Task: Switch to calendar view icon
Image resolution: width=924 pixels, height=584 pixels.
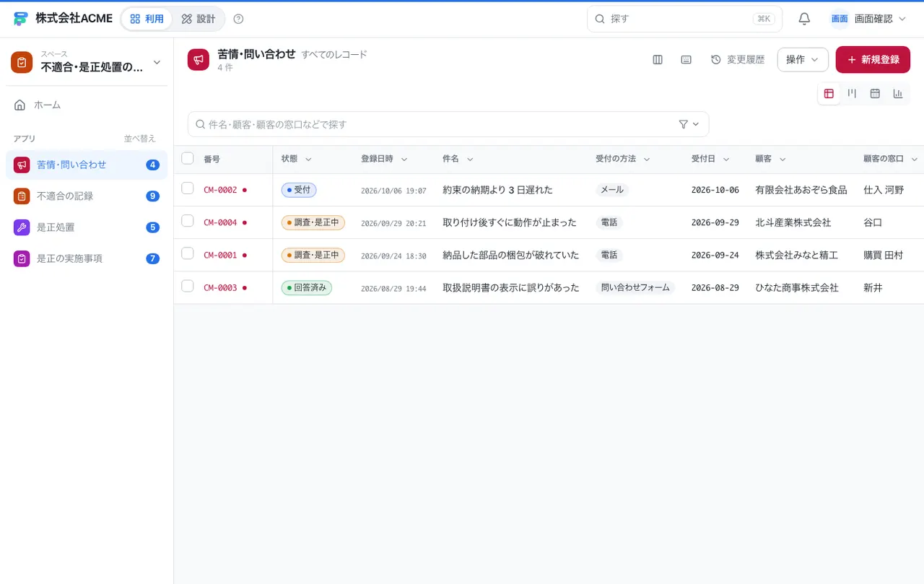Action: [x=875, y=93]
